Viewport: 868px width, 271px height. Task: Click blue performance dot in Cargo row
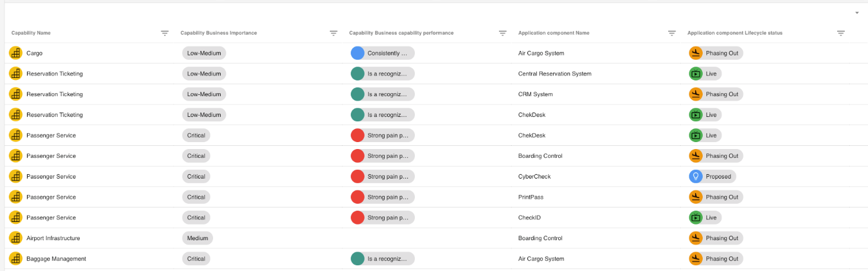pyautogui.click(x=358, y=53)
